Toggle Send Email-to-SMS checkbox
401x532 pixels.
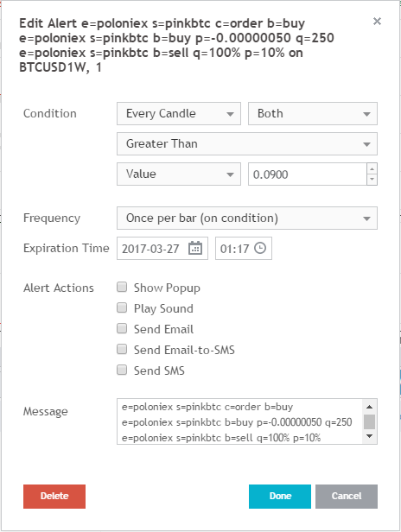pos(122,349)
